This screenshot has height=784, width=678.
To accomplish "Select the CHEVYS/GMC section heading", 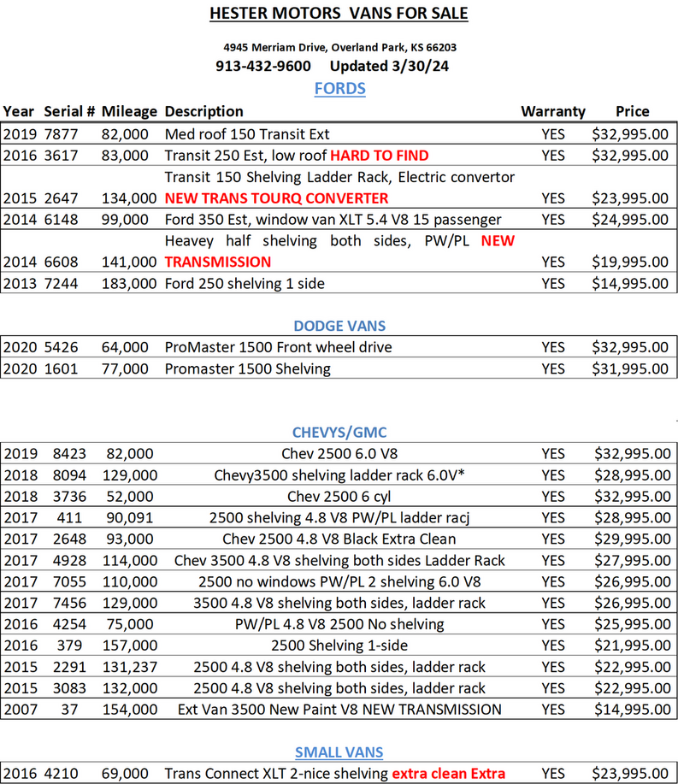I will tap(339, 433).
